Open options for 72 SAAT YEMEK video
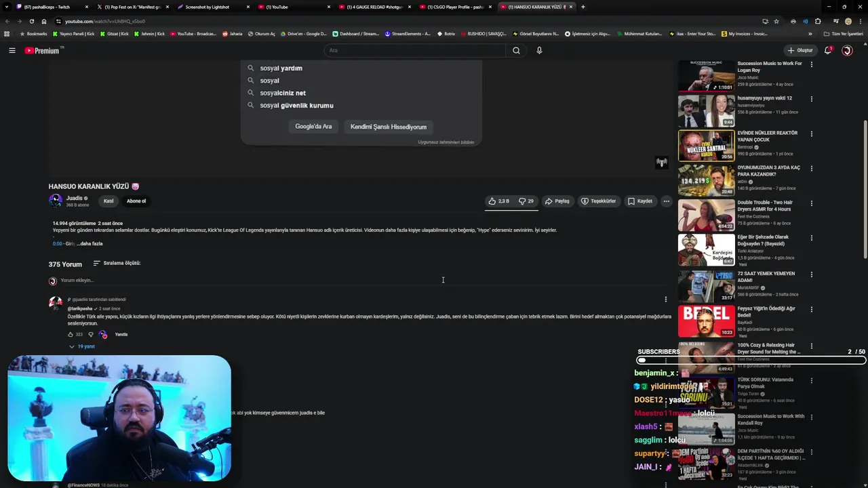 coord(811,274)
